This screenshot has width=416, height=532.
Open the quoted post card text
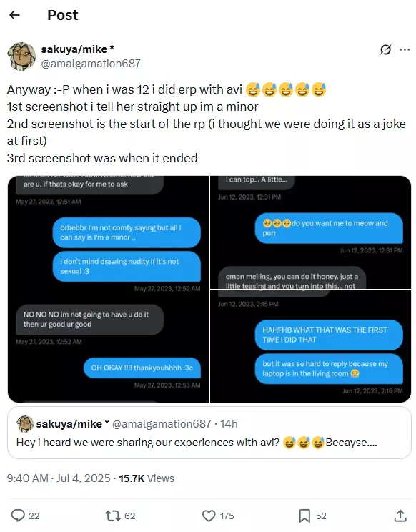point(197,443)
